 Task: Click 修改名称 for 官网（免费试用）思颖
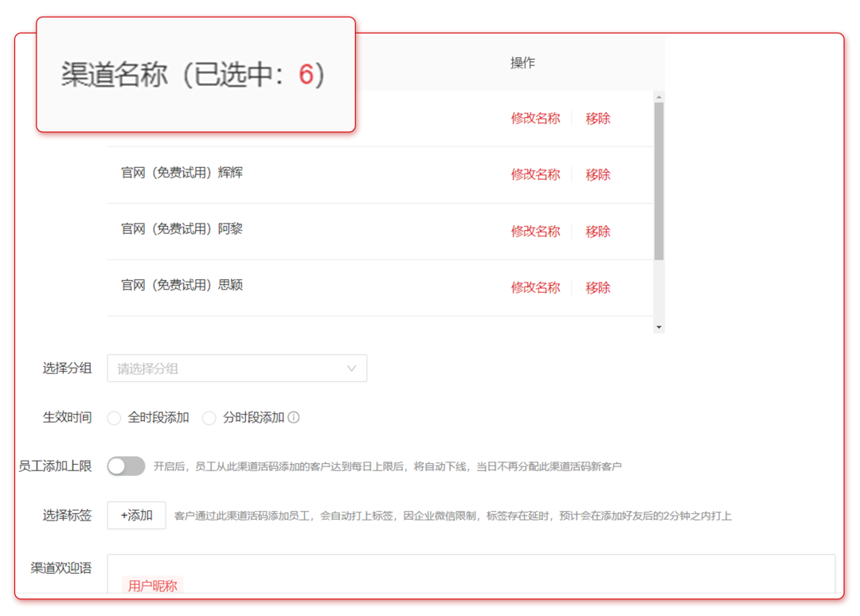[x=535, y=287]
